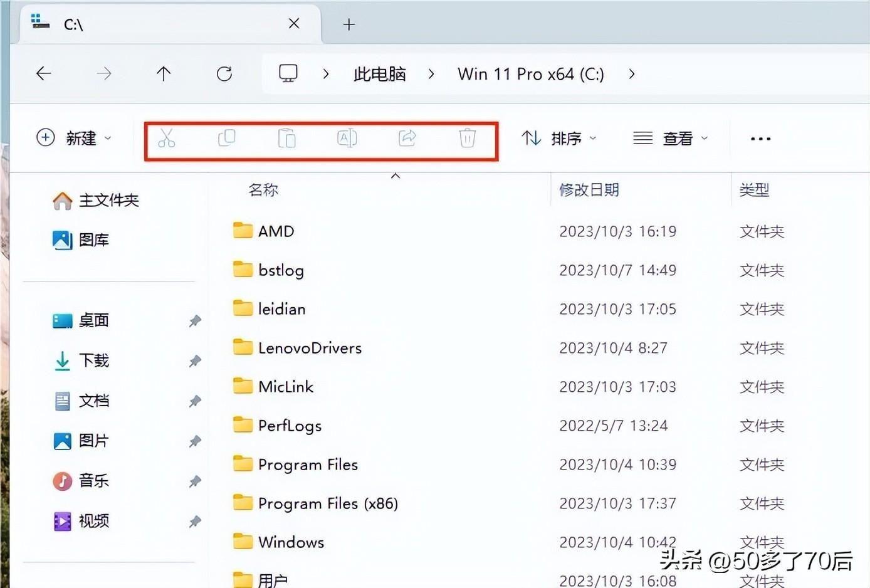Expand chevron after Win 11 Pro x64 (C:)
Viewport: 870px width, 588px height.
click(632, 74)
